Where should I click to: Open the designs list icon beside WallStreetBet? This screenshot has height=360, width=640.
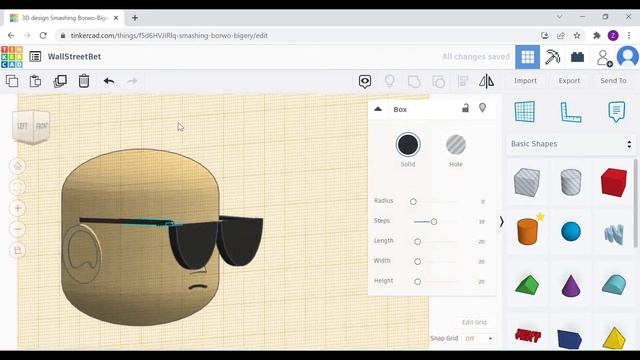tap(36, 57)
